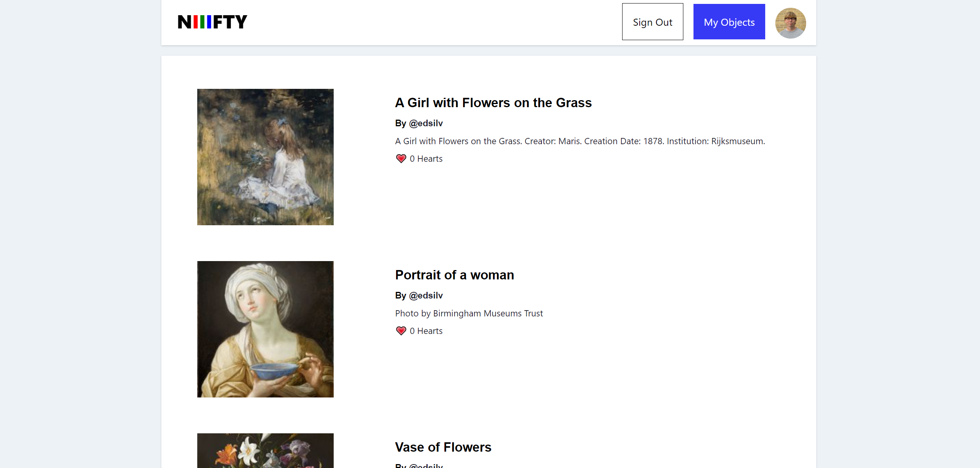Click @edsilv under Portrait of a woman
The width and height of the screenshot is (980, 468).
(426, 295)
